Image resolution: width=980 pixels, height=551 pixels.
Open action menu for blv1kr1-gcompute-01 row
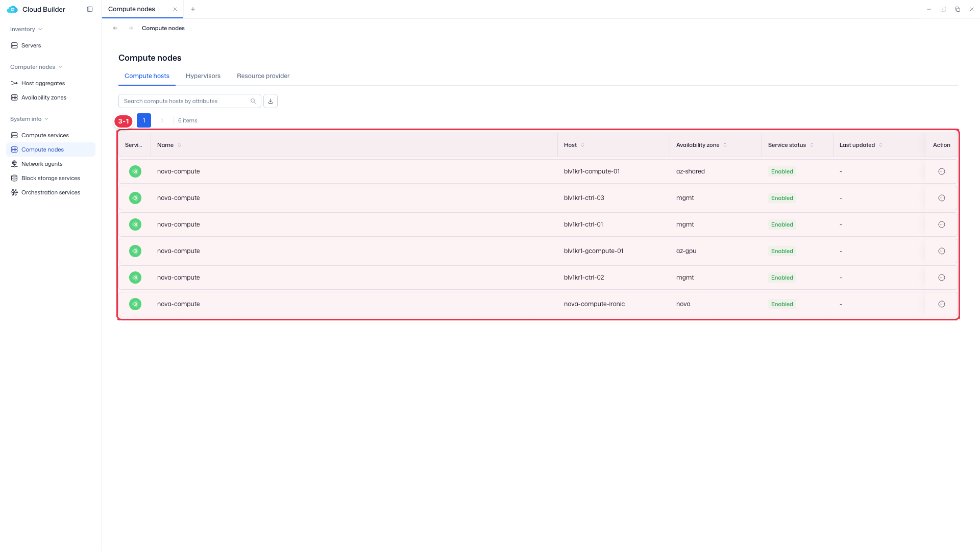pyautogui.click(x=942, y=251)
